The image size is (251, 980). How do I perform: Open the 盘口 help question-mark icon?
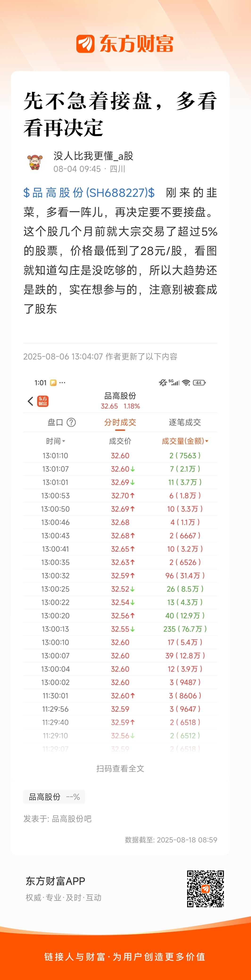(71, 422)
